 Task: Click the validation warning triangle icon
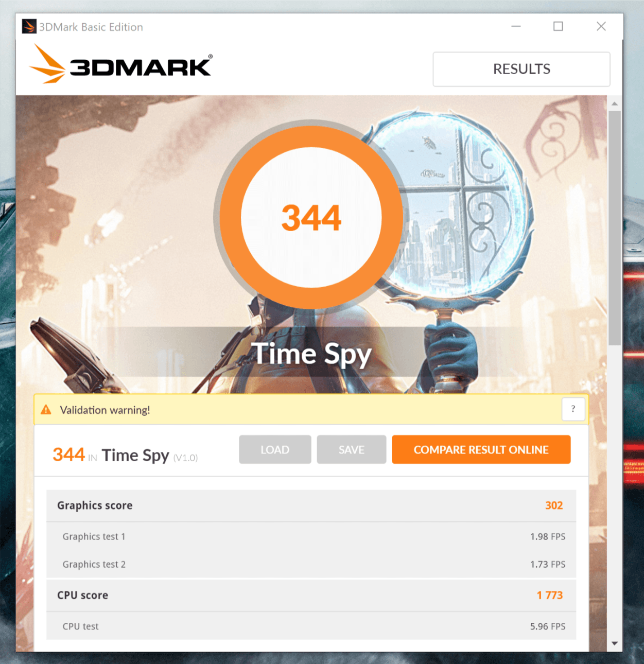click(46, 410)
